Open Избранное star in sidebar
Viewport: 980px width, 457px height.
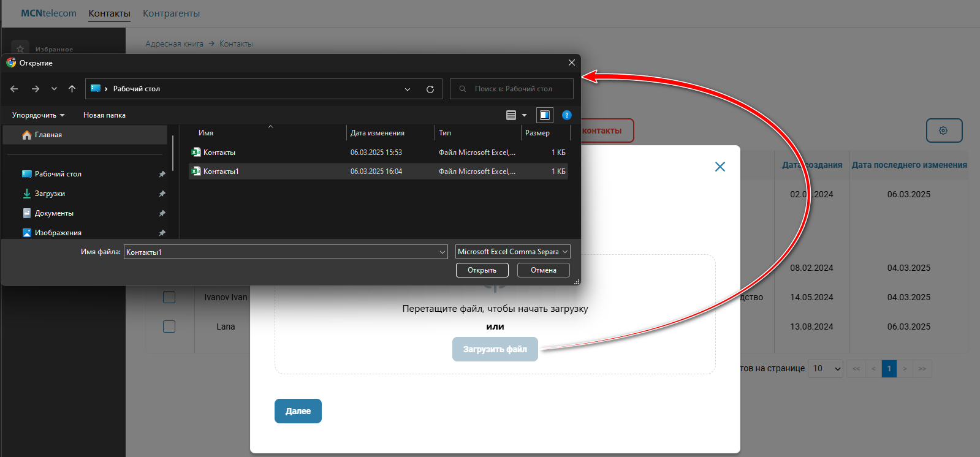[x=20, y=48]
